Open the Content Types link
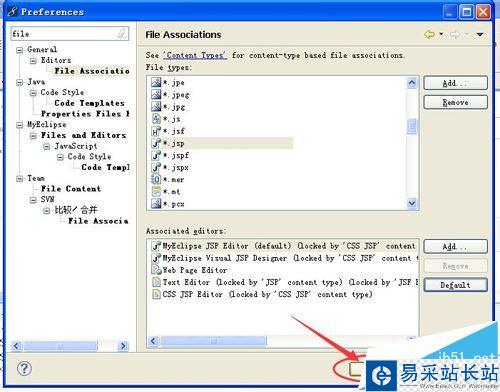 [195, 55]
